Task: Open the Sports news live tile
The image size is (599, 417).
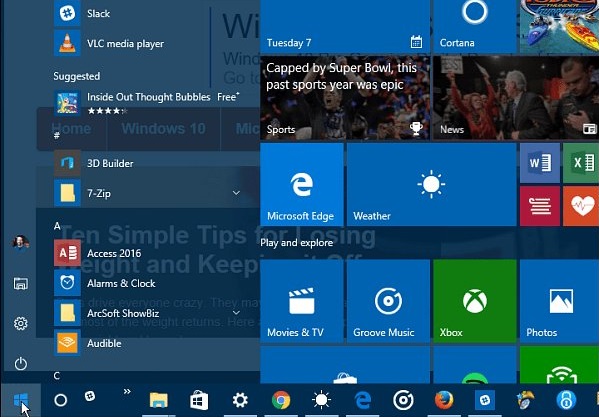Action: (345, 98)
